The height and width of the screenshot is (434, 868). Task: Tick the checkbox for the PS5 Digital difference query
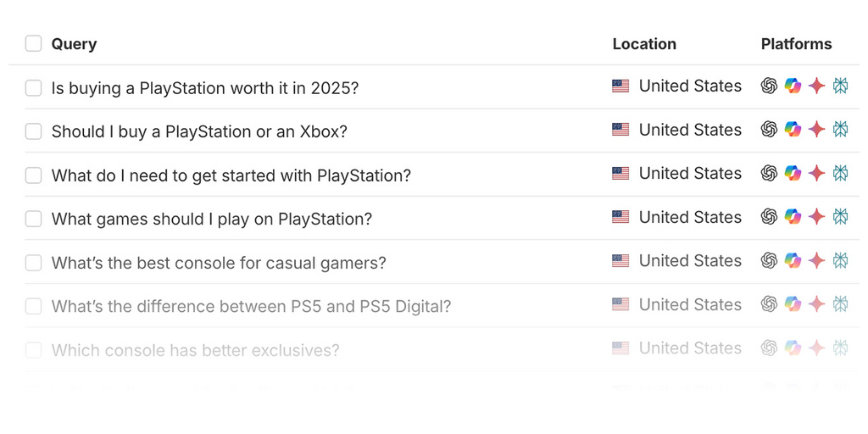[33, 306]
